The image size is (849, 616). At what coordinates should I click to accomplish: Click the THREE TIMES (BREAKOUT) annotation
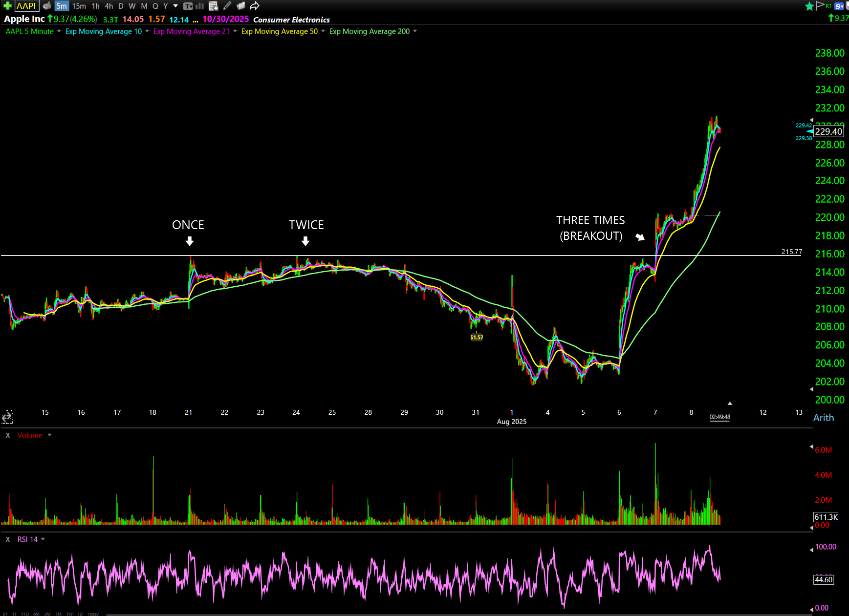coord(590,228)
